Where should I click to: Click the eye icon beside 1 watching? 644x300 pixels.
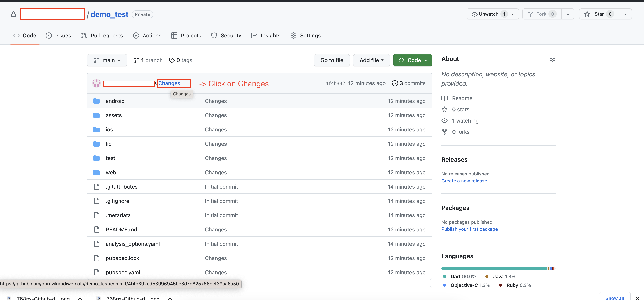445,120
